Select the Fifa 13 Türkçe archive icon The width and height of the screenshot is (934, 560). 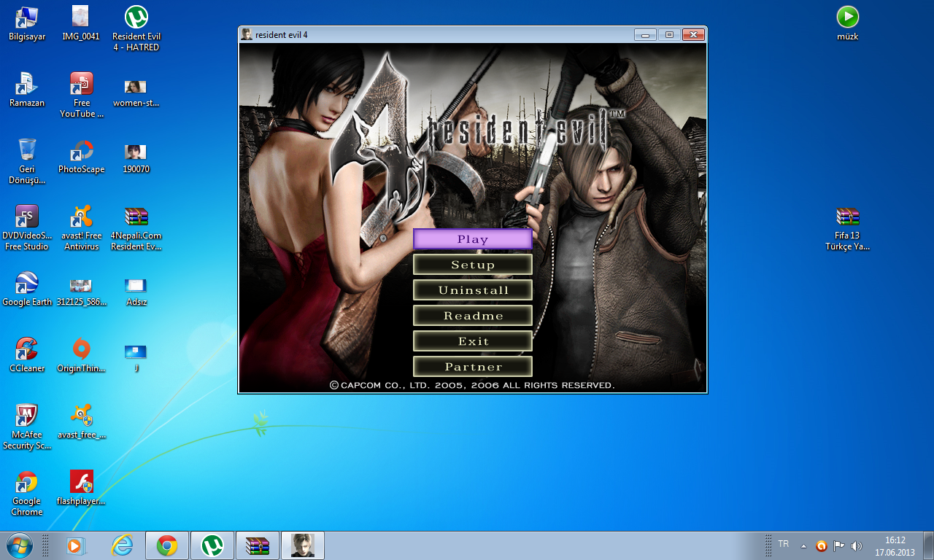(x=847, y=227)
